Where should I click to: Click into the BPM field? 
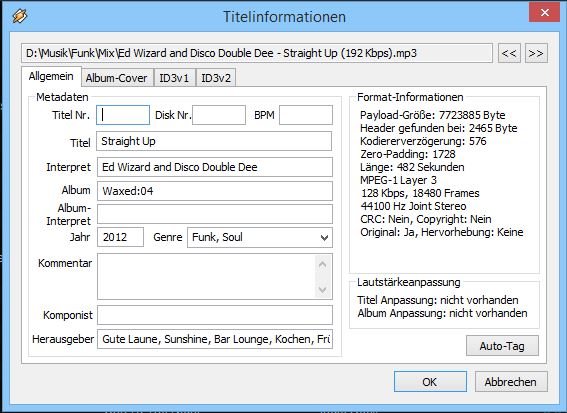click(x=306, y=115)
